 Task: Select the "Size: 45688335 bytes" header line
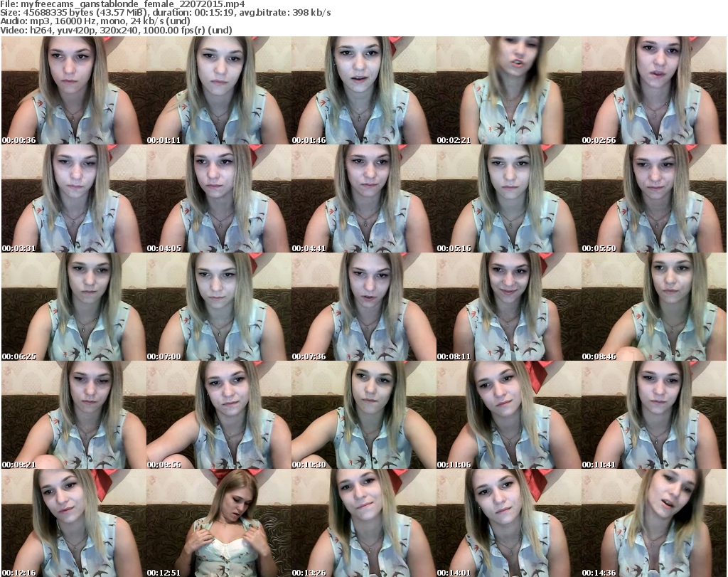(166, 13)
